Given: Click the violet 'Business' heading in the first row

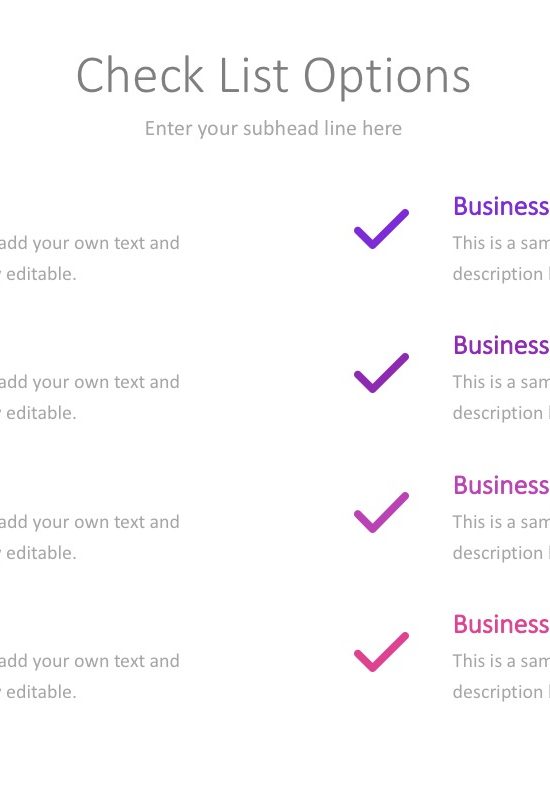Looking at the screenshot, I should click(501, 206).
